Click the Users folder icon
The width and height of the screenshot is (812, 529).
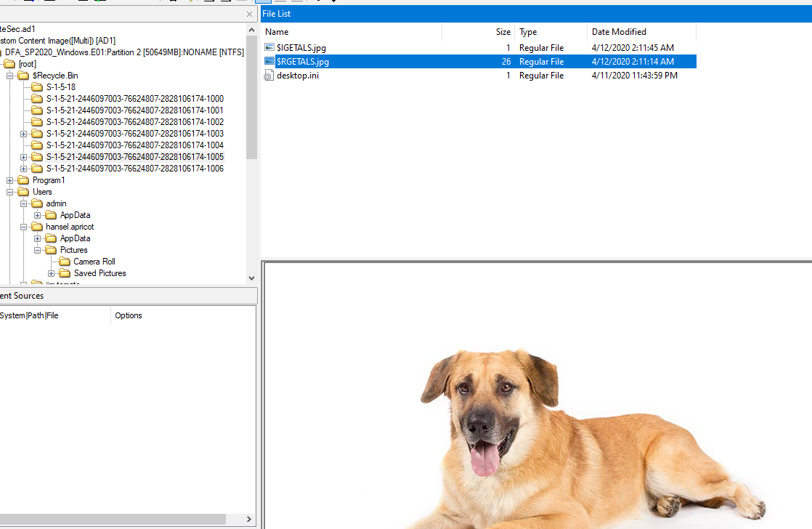[23, 192]
